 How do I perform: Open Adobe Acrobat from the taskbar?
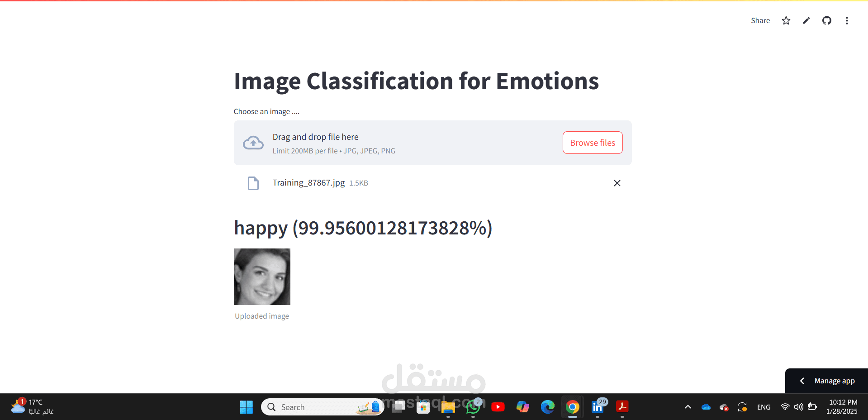[622, 407]
